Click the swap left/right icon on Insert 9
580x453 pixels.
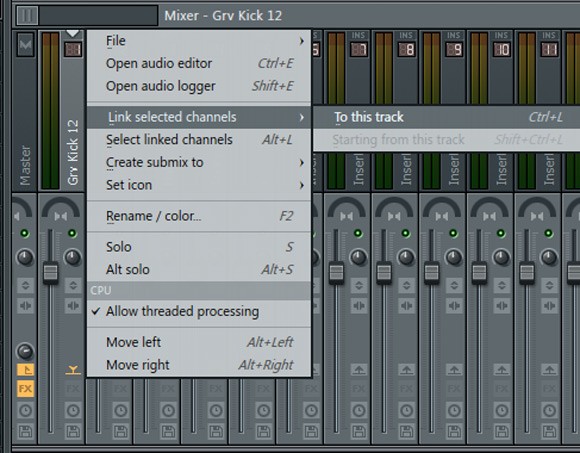point(454,306)
